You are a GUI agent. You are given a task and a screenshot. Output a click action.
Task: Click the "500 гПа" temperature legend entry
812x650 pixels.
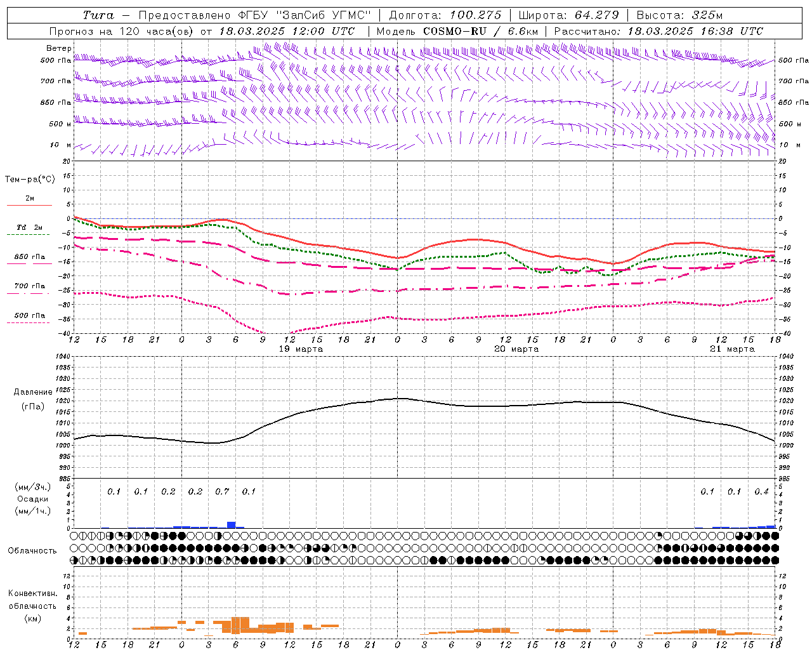(x=30, y=315)
